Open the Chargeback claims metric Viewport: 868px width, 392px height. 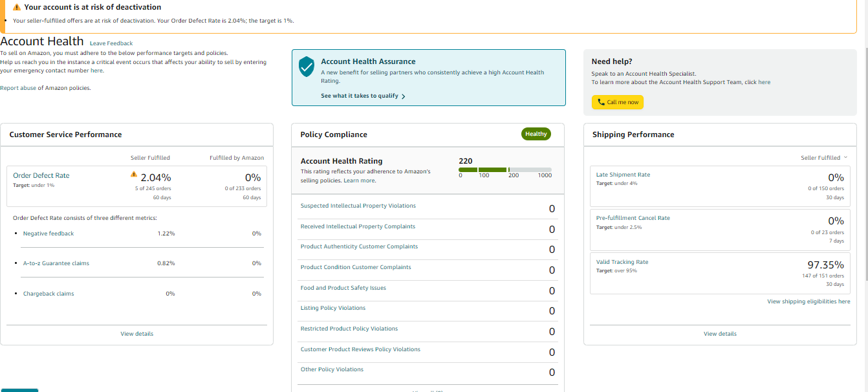point(49,294)
